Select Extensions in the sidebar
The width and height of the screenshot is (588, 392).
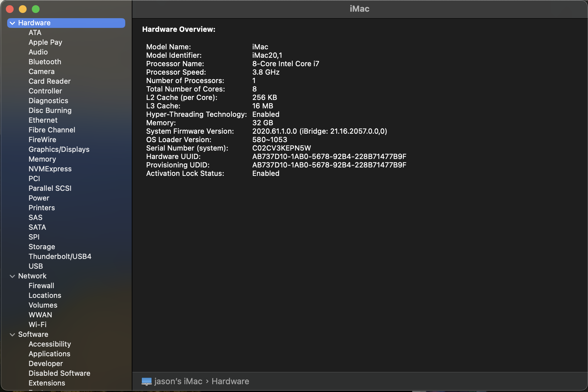point(47,383)
